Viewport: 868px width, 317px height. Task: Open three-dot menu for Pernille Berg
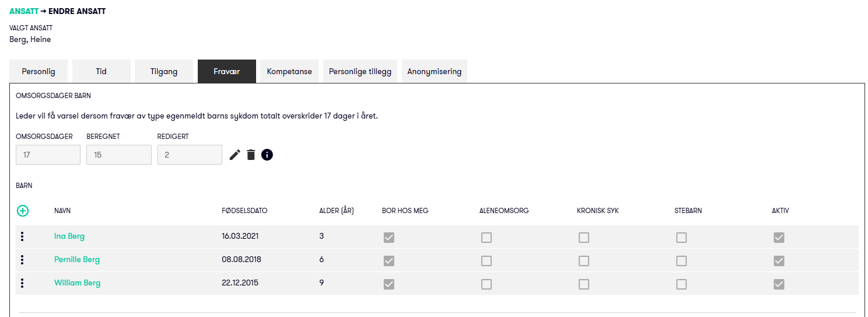(22, 260)
